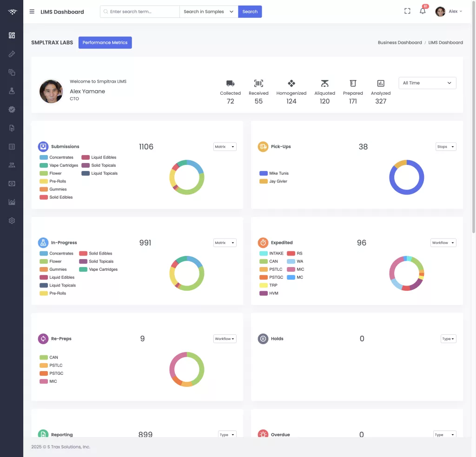Toggle HVM legend in Expedited
Viewport: 476px width, 457px height.
pyautogui.click(x=269, y=293)
